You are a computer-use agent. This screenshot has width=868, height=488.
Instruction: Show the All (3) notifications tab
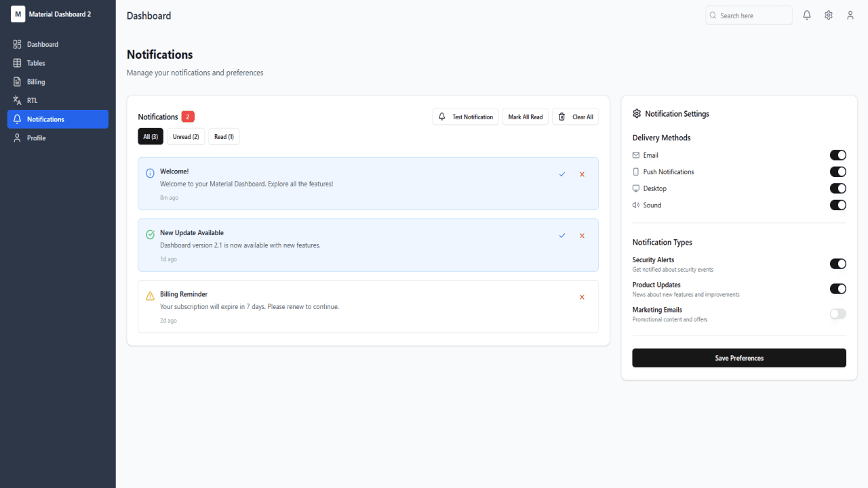(151, 136)
